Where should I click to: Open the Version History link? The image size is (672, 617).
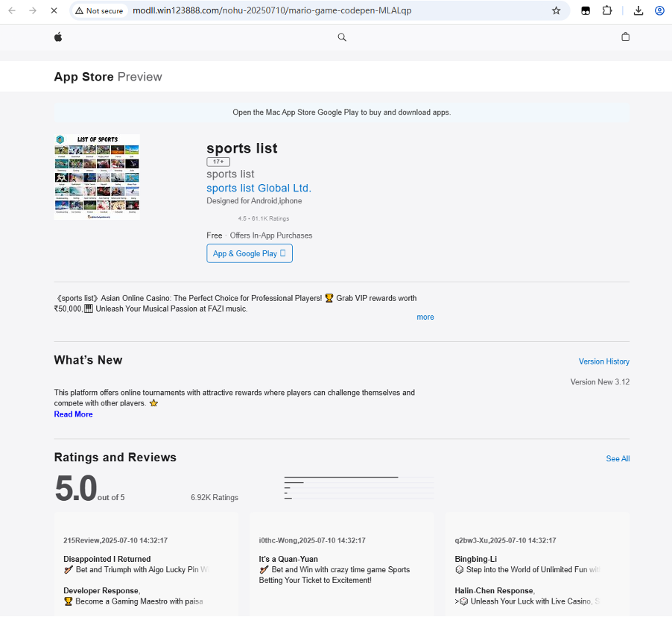coord(603,361)
